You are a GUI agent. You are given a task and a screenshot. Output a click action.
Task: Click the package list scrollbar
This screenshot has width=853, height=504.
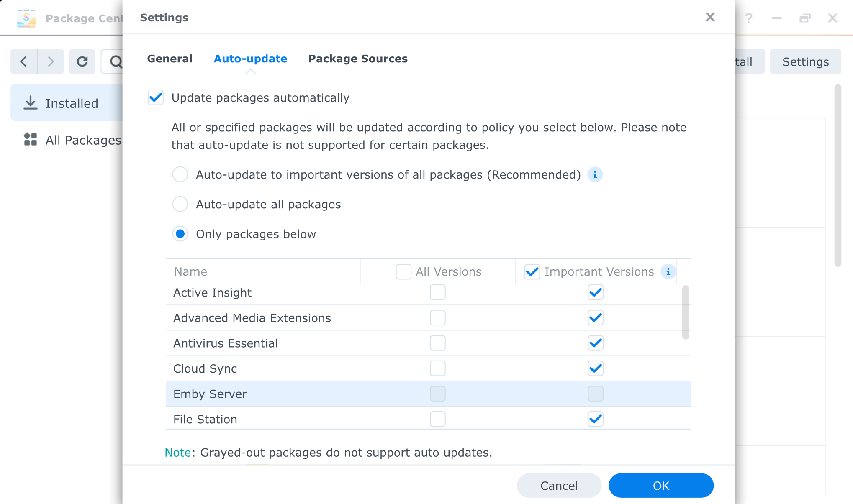coord(685,312)
